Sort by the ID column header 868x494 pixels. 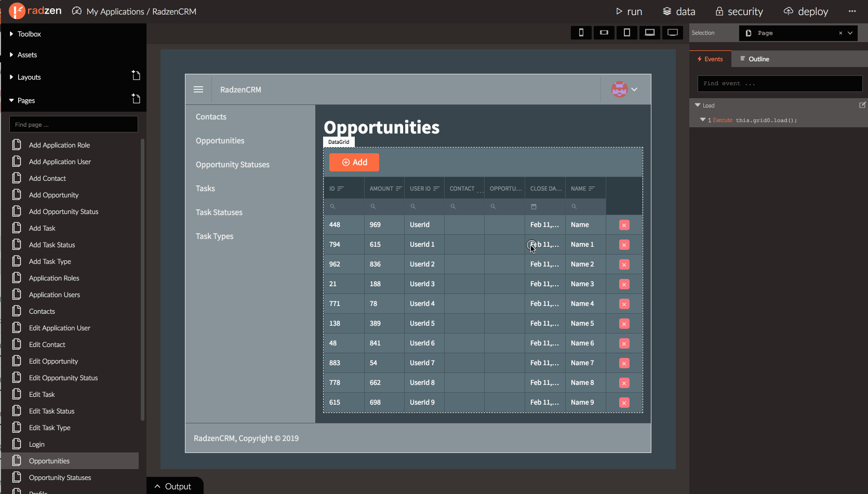coord(344,189)
